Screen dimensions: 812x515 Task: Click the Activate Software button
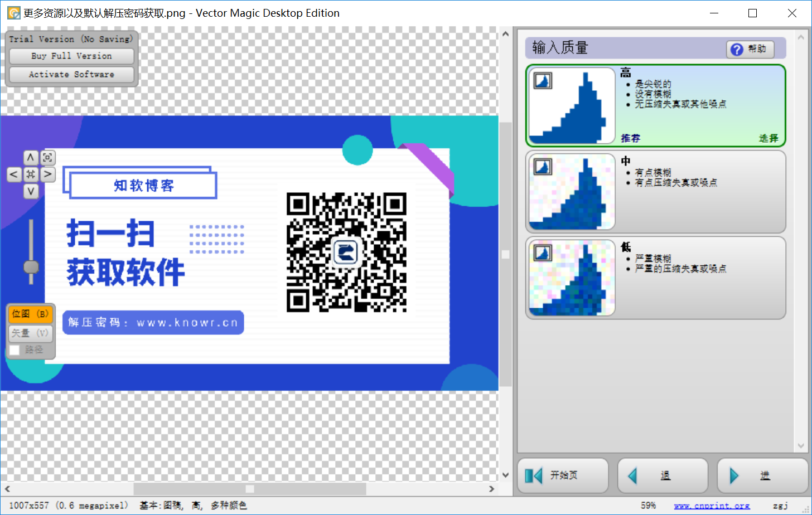[71, 75]
